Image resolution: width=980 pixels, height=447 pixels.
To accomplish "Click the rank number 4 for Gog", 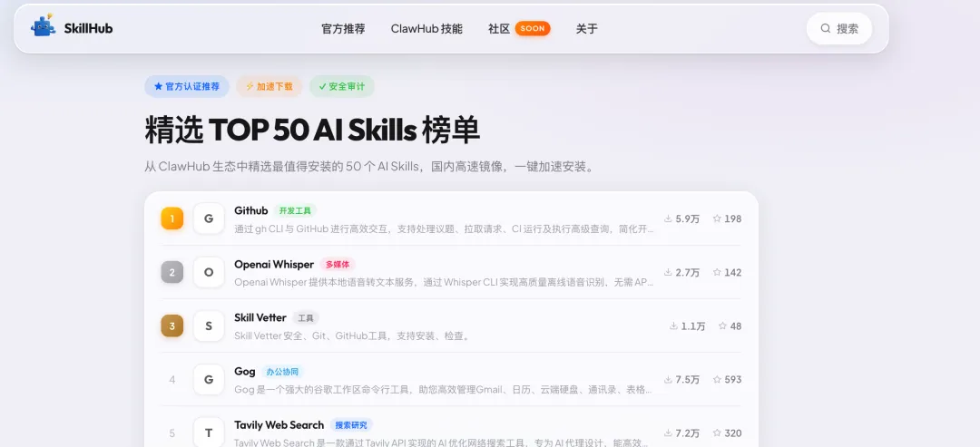I will tap(171, 380).
